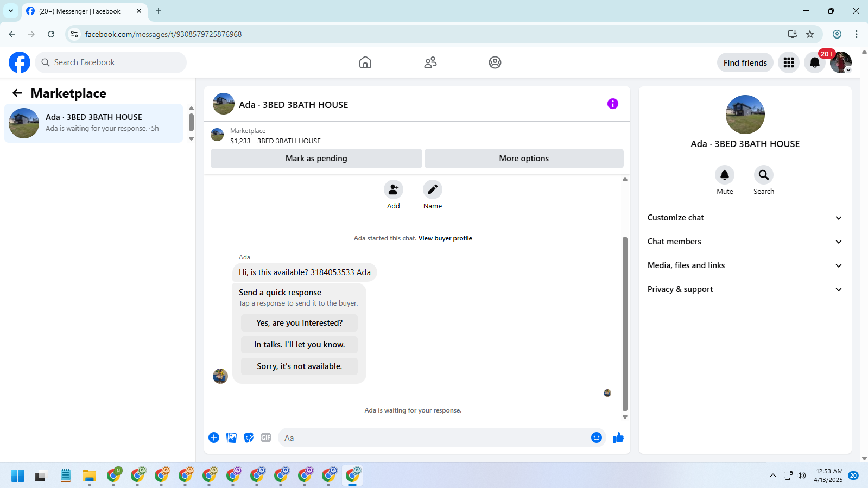Open the Groups icon in top navigation
The image size is (868, 488).
[495, 62]
